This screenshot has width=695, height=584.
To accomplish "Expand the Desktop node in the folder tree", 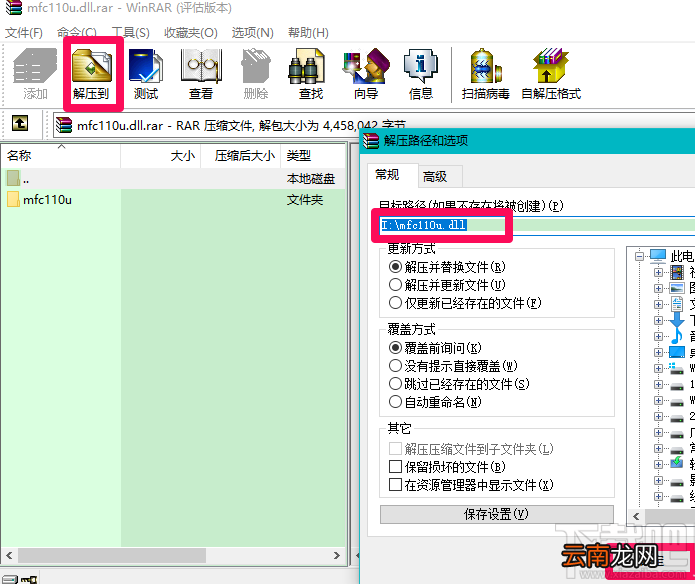I will pyautogui.click(x=658, y=352).
